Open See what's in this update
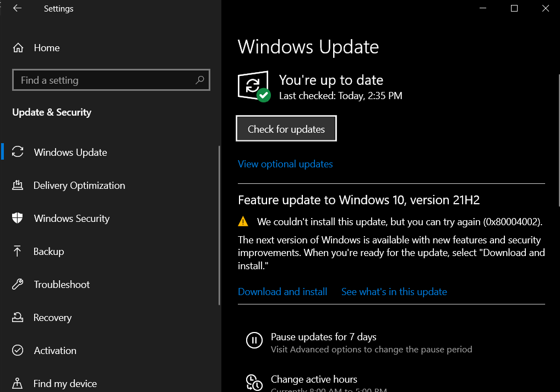Screen dimensions: 560x392 394,292
